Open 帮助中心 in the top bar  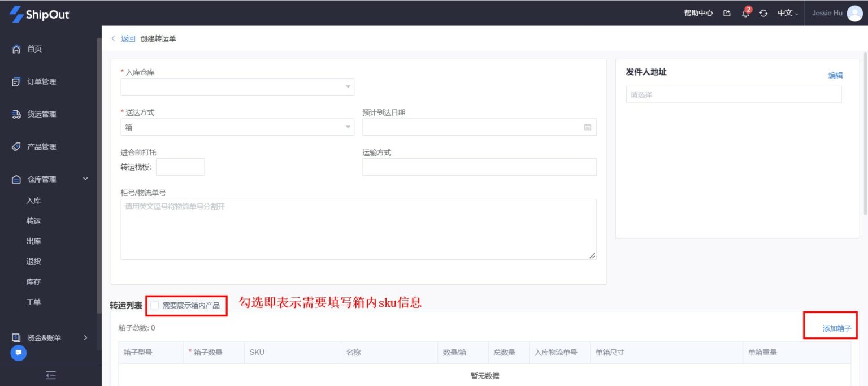[698, 12]
